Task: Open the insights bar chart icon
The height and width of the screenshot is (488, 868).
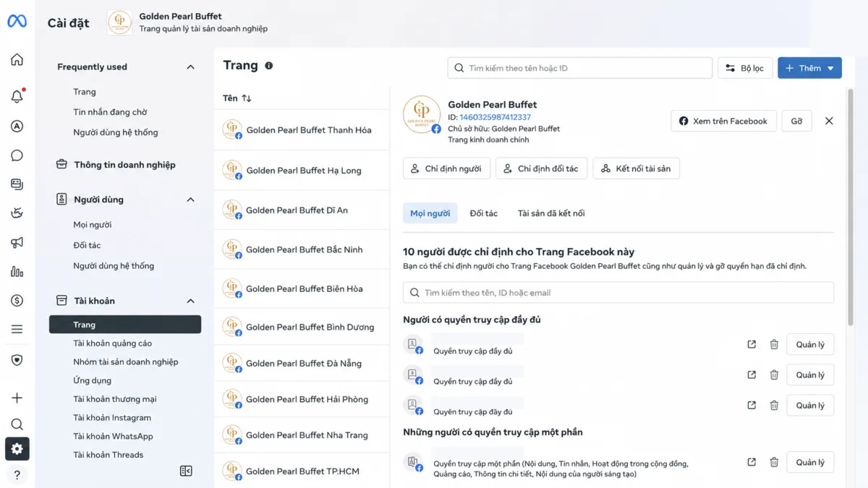Action: pyautogui.click(x=17, y=271)
